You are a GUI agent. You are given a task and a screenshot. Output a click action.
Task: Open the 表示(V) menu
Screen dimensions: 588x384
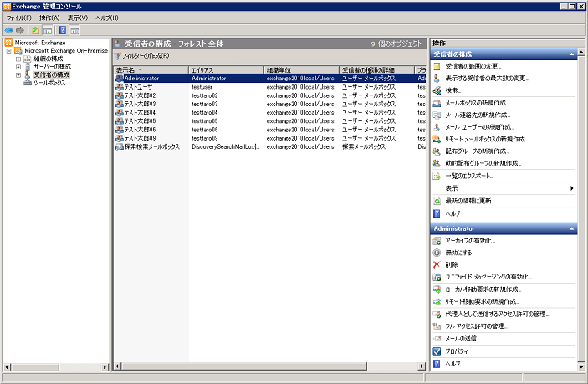[x=77, y=18]
